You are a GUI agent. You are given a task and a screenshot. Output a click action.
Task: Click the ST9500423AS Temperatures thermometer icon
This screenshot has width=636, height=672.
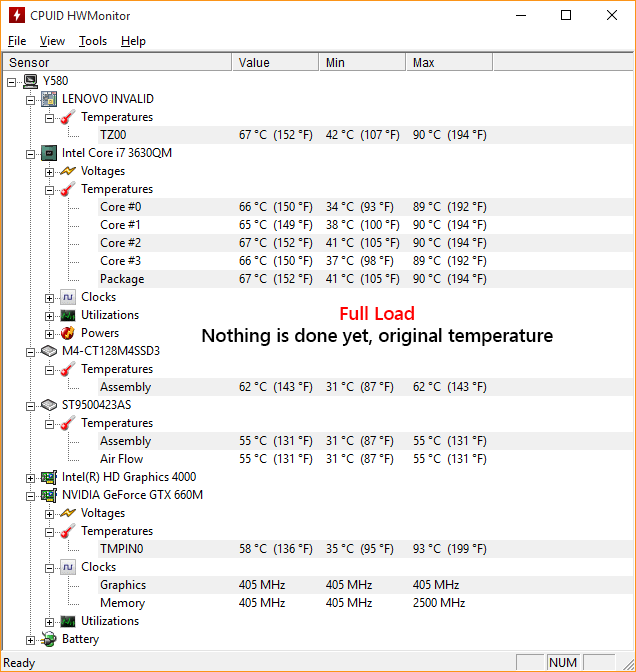pyautogui.click(x=68, y=423)
